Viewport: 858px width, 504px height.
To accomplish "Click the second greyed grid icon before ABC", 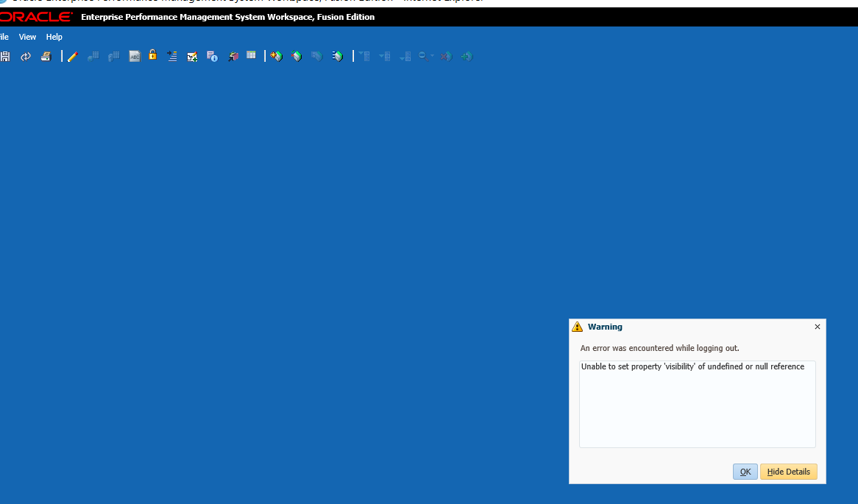I will pyautogui.click(x=114, y=57).
